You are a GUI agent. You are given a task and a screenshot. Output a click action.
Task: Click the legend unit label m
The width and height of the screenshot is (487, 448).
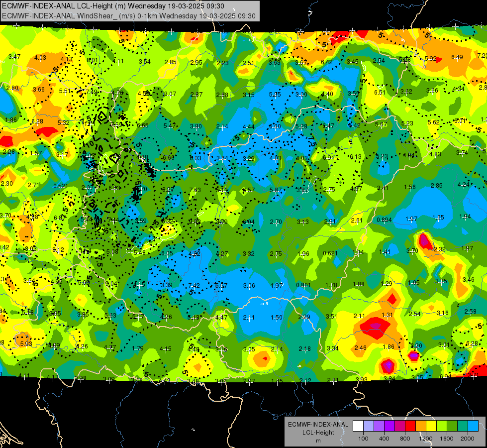(x=318, y=441)
